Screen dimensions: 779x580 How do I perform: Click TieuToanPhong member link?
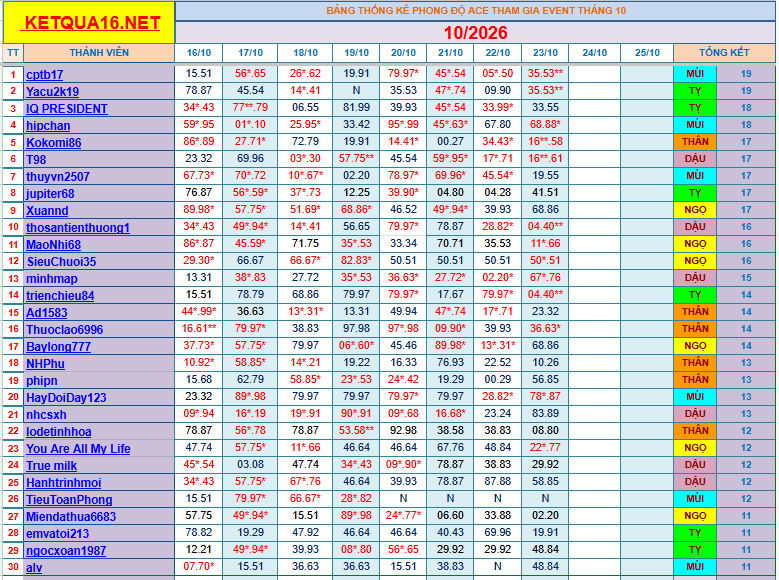69,499
